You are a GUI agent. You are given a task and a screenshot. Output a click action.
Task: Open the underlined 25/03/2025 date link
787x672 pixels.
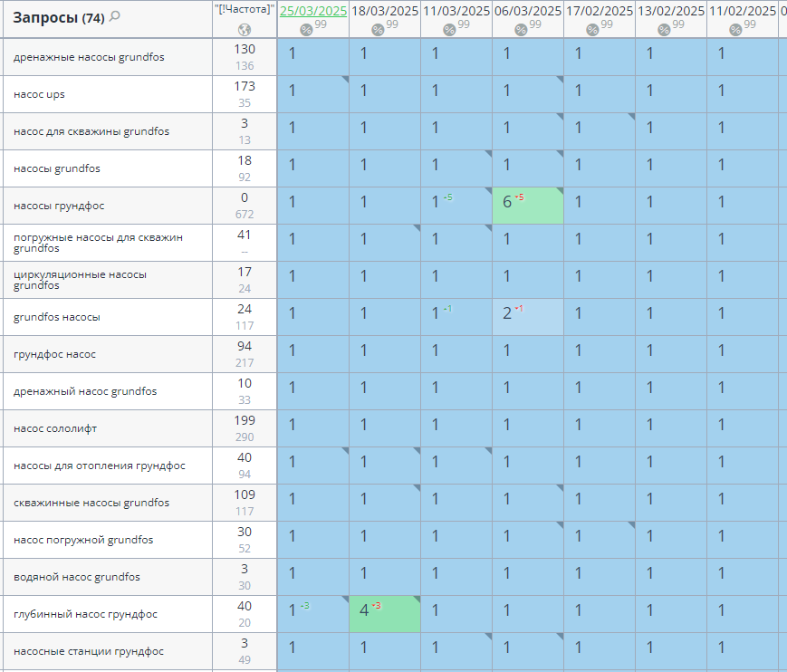(313, 11)
